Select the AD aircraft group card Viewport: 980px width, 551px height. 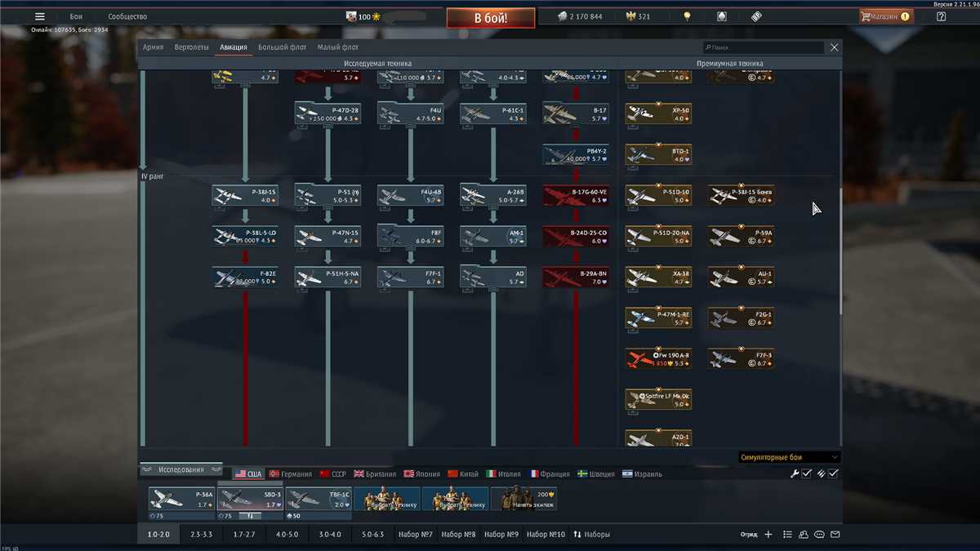pyautogui.click(x=493, y=278)
